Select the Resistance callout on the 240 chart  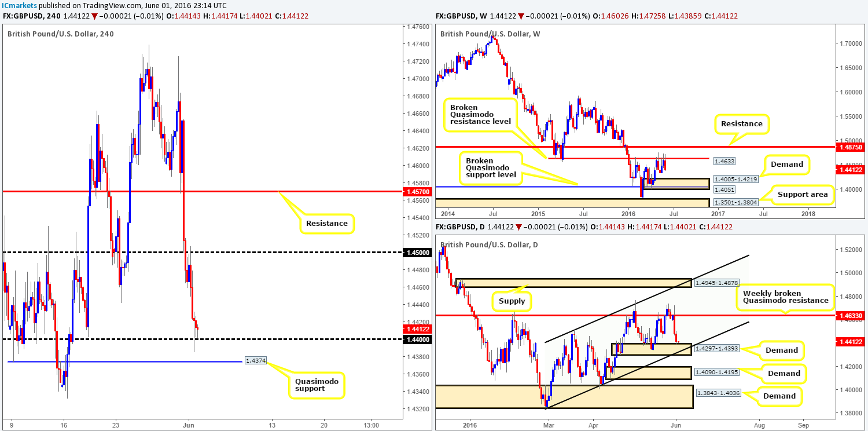point(326,223)
